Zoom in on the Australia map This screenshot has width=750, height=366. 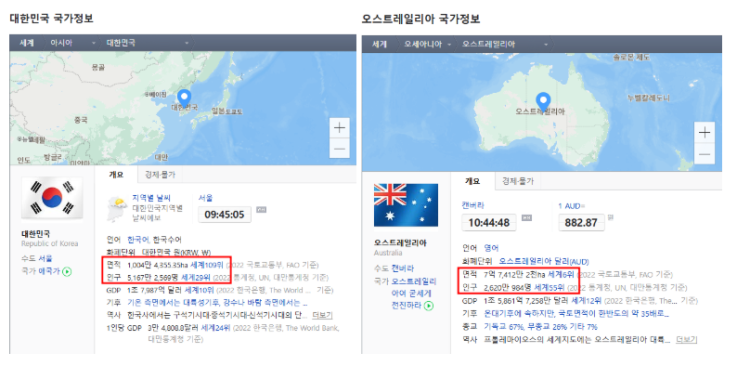tap(704, 133)
